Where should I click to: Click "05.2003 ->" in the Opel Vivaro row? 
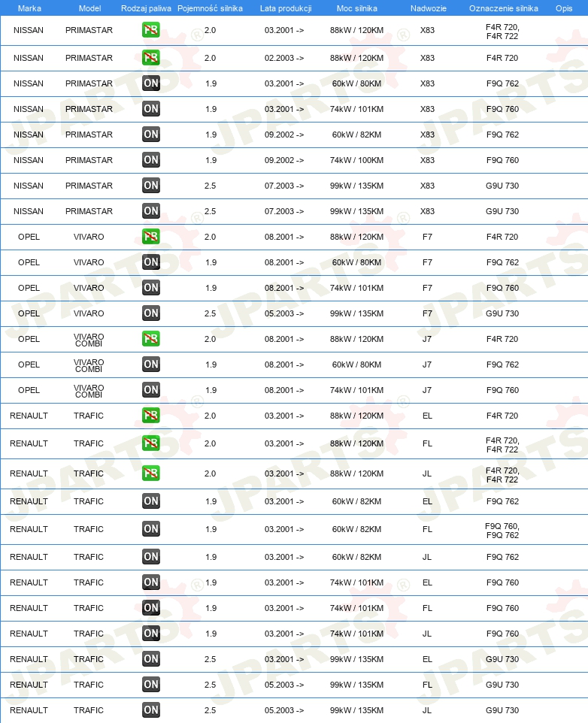(284, 313)
